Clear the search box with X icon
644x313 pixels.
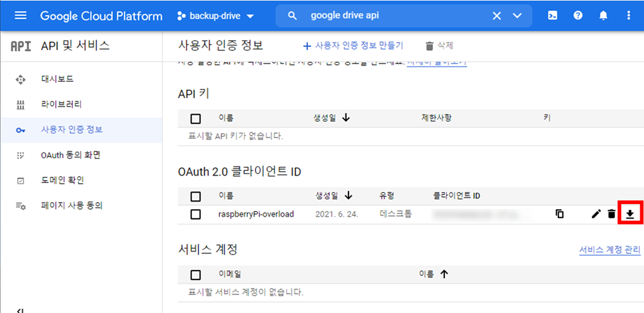coord(497,16)
